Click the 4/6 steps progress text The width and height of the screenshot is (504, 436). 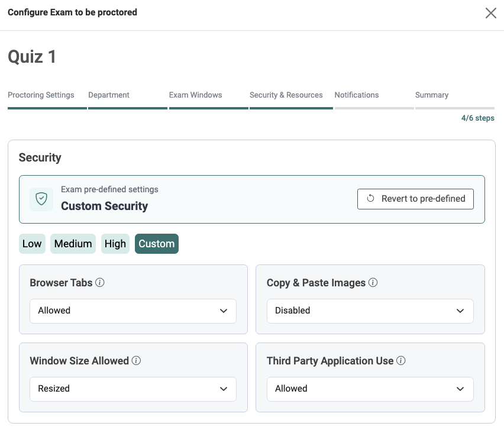click(477, 118)
